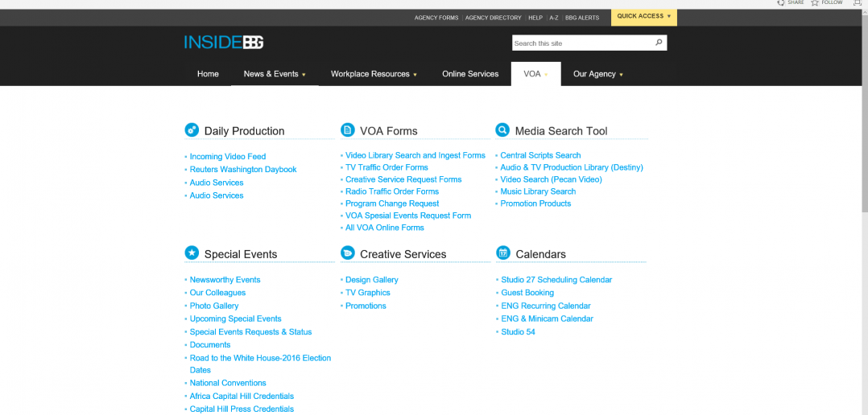This screenshot has width=868, height=415.
Task: Open All VOA Online Forms link
Action: click(385, 228)
